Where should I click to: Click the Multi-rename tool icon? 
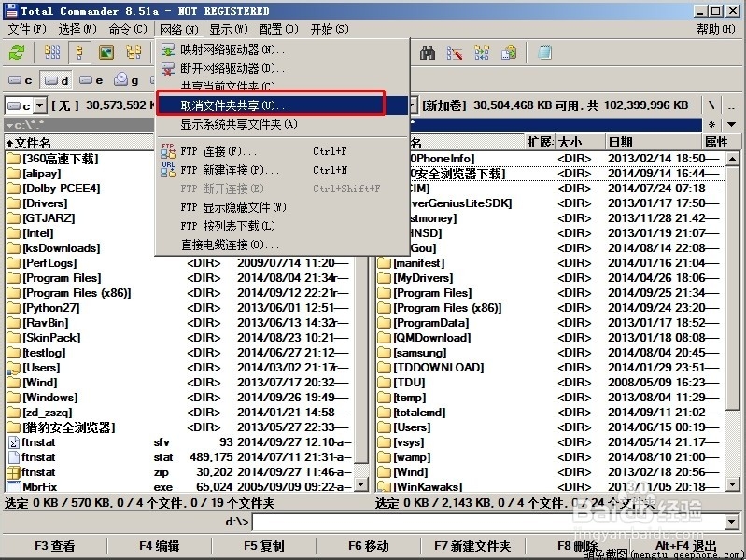455,53
